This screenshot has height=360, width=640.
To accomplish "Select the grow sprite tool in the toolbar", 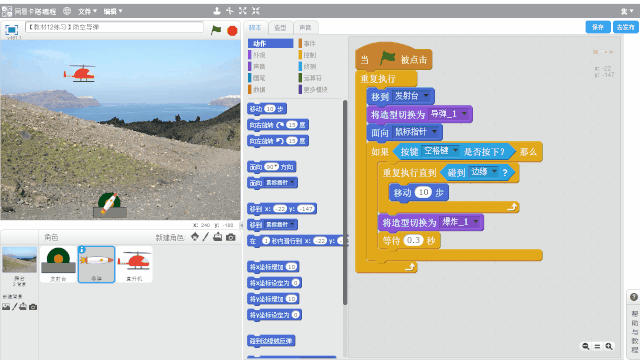I will [243, 11].
